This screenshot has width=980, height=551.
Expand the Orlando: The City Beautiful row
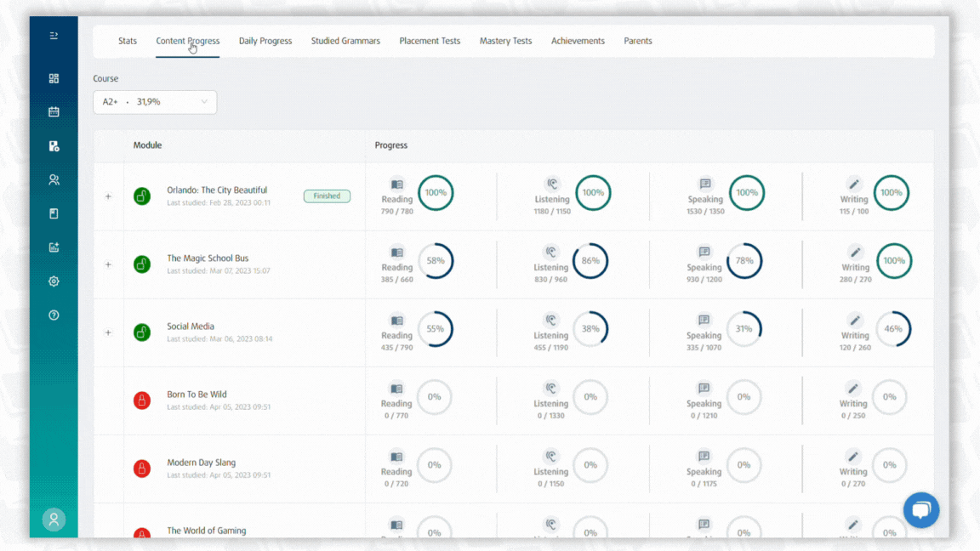(108, 196)
